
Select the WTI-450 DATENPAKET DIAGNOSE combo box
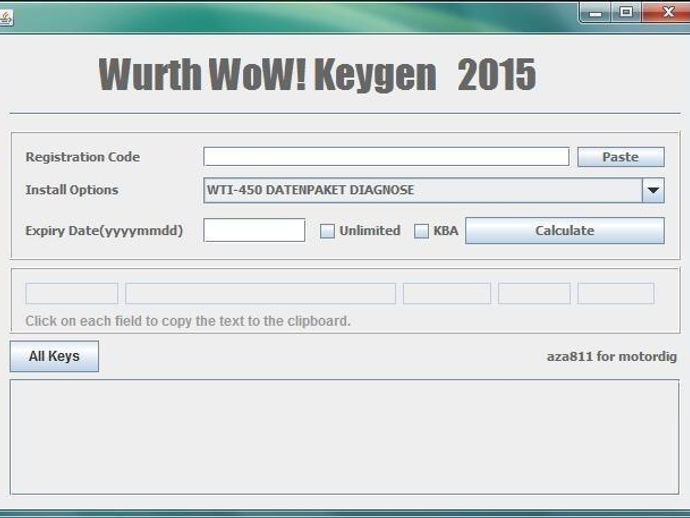coord(433,190)
